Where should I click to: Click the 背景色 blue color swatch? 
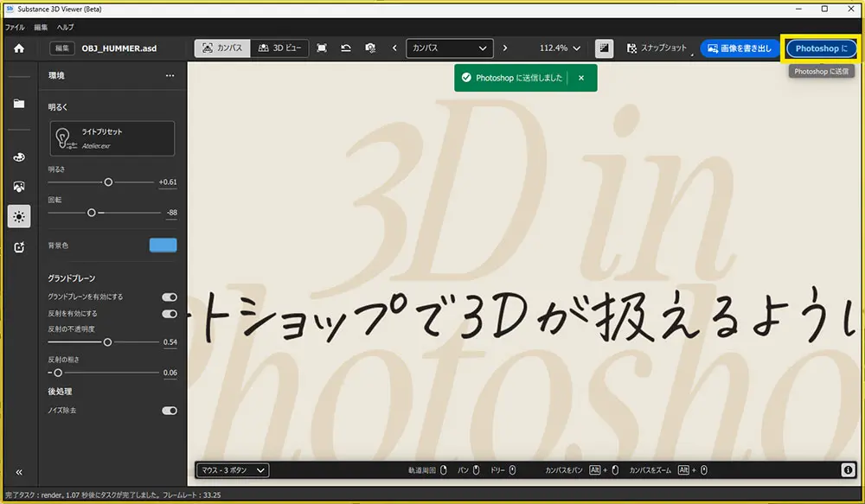(x=163, y=246)
